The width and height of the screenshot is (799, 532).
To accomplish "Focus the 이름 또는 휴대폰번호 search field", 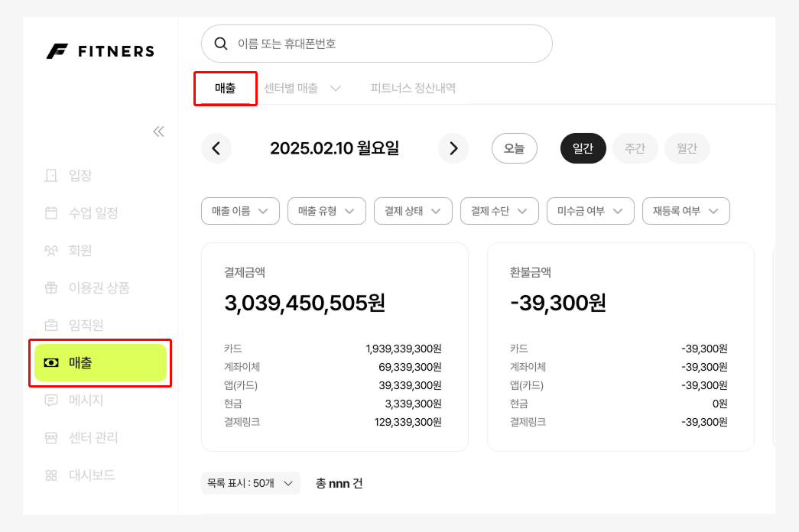I will tap(377, 44).
